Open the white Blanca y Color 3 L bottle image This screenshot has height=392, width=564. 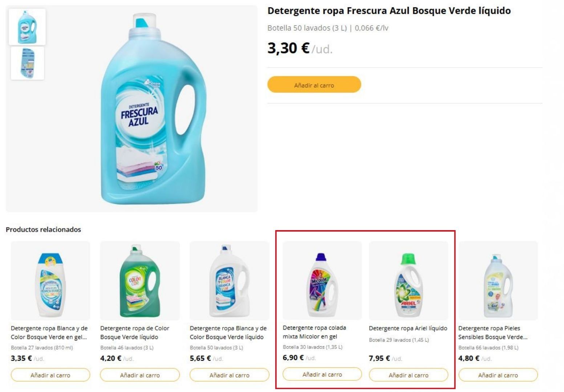(229, 281)
